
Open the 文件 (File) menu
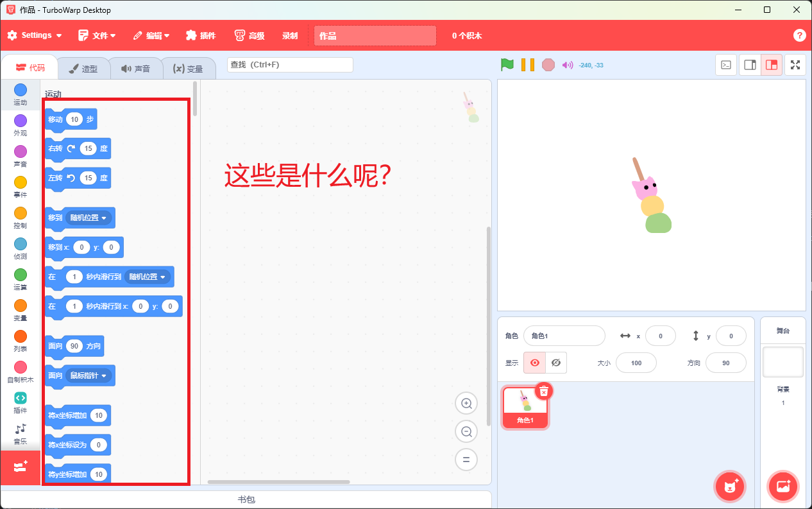97,35
